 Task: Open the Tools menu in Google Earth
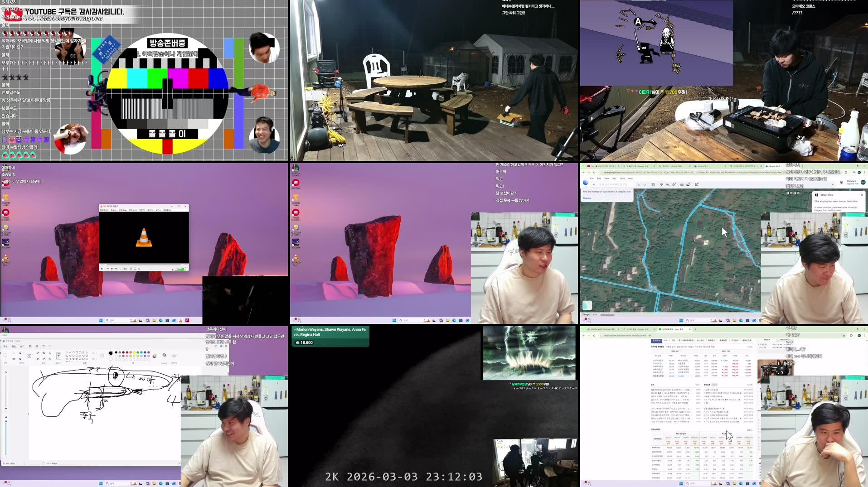point(622,178)
